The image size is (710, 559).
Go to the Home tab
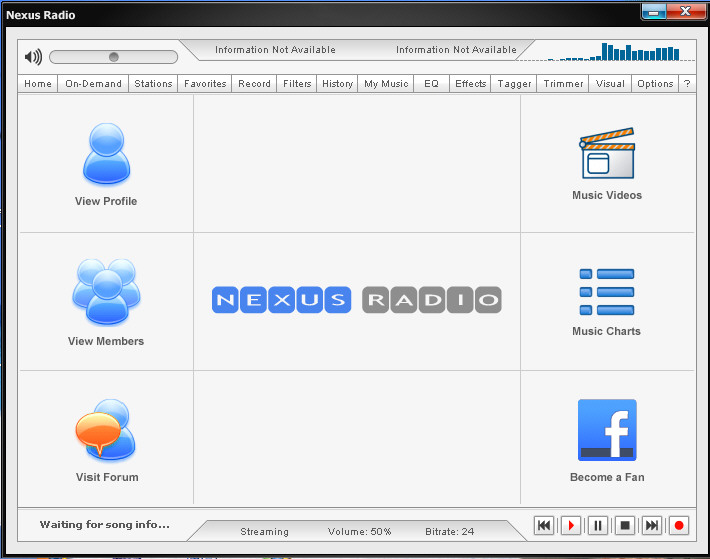tap(38, 84)
